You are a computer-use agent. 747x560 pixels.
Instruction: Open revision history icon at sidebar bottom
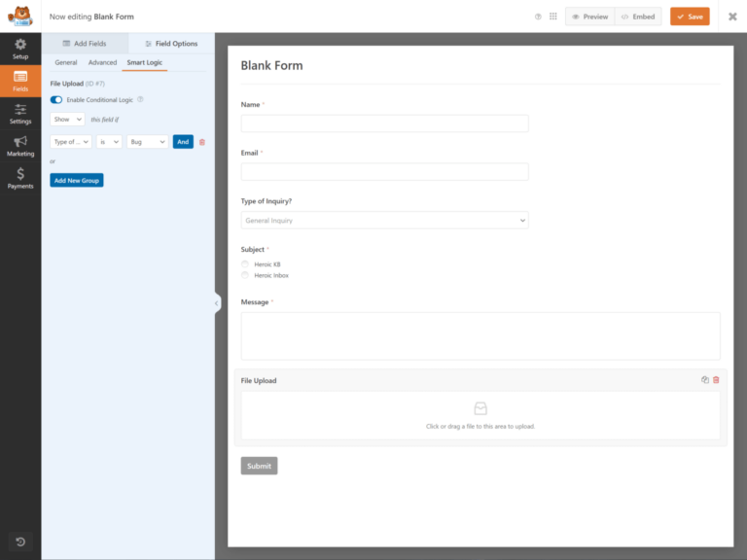20,541
